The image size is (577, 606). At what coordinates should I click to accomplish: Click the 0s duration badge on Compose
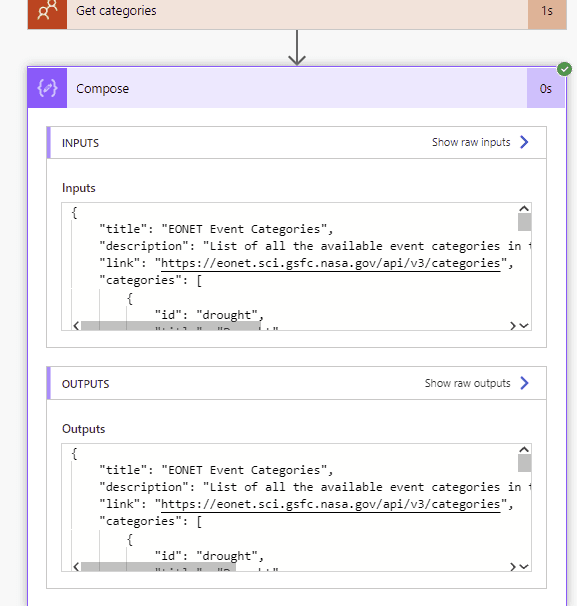click(x=545, y=89)
